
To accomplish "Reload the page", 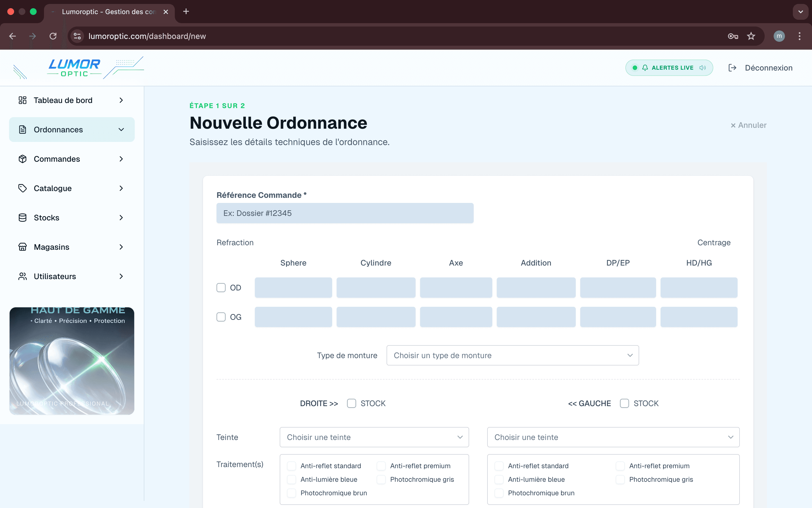I will pyautogui.click(x=53, y=36).
